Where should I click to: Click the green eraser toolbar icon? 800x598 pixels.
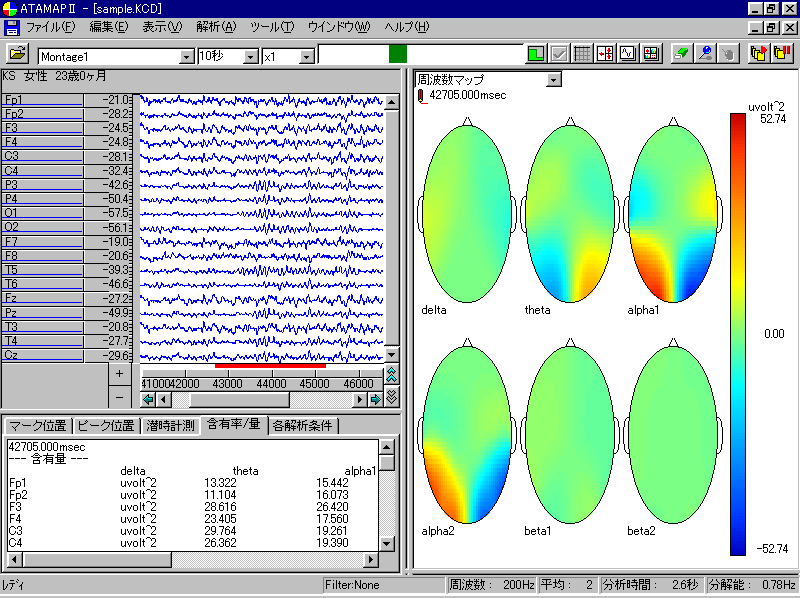[x=681, y=54]
